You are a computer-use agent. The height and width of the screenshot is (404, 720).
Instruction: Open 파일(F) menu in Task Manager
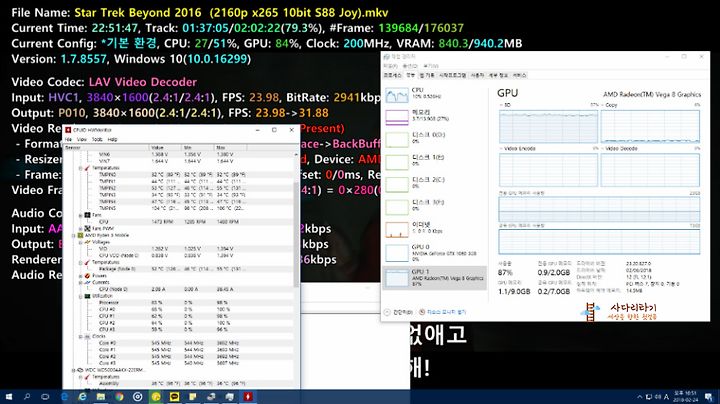[390, 66]
